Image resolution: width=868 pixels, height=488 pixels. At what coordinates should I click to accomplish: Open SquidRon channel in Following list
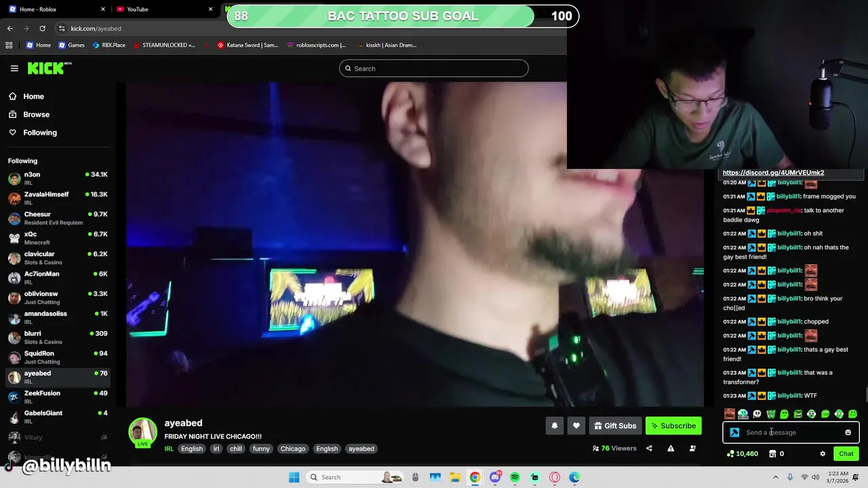[x=58, y=357]
